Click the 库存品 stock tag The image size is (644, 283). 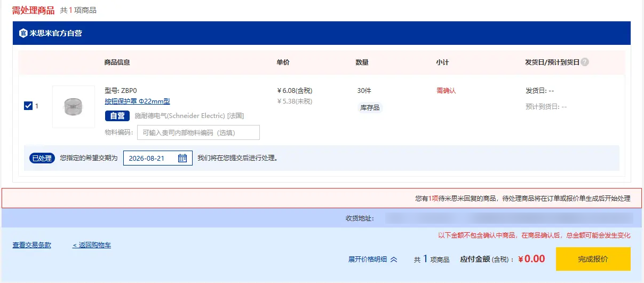pos(370,108)
